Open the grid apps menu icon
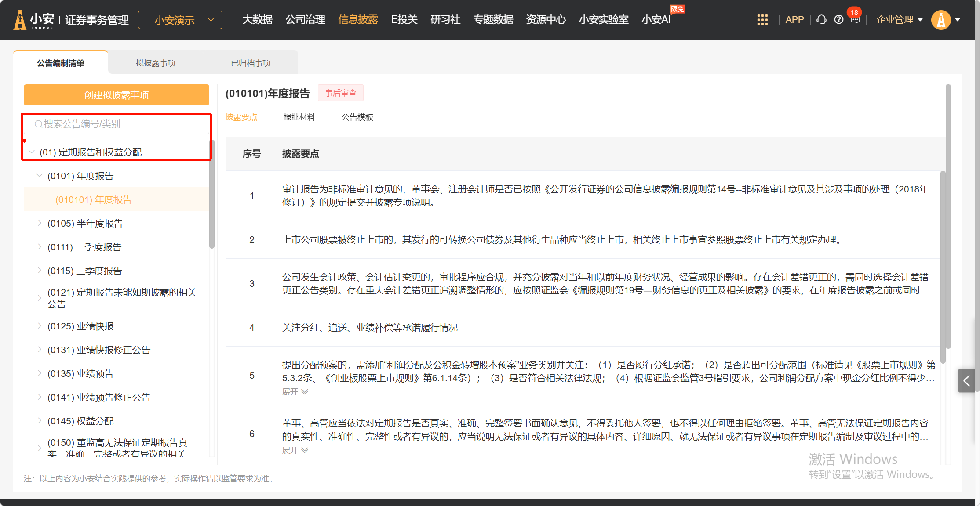This screenshot has width=980, height=506. point(762,20)
